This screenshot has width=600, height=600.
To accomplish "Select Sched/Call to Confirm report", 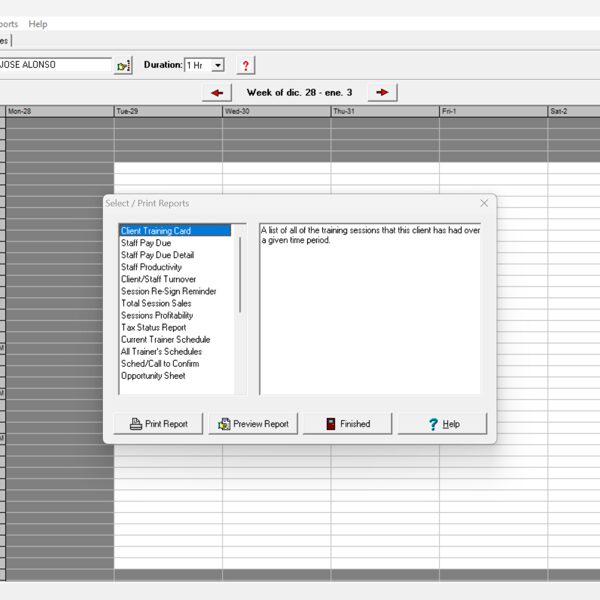I will pos(160,364).
